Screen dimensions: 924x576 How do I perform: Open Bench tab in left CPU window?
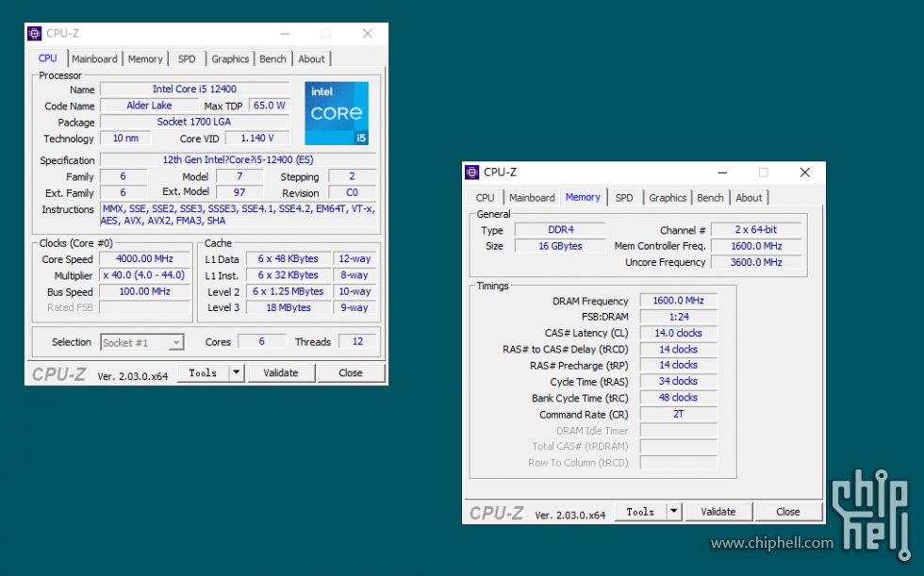[272, 58]
